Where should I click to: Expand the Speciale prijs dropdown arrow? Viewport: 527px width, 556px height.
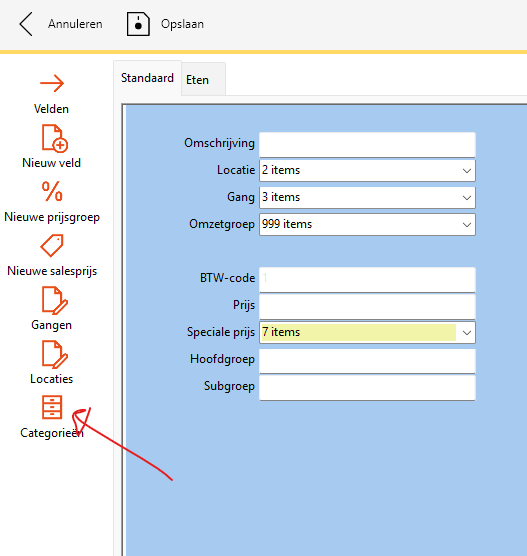[x=467, y=333]
